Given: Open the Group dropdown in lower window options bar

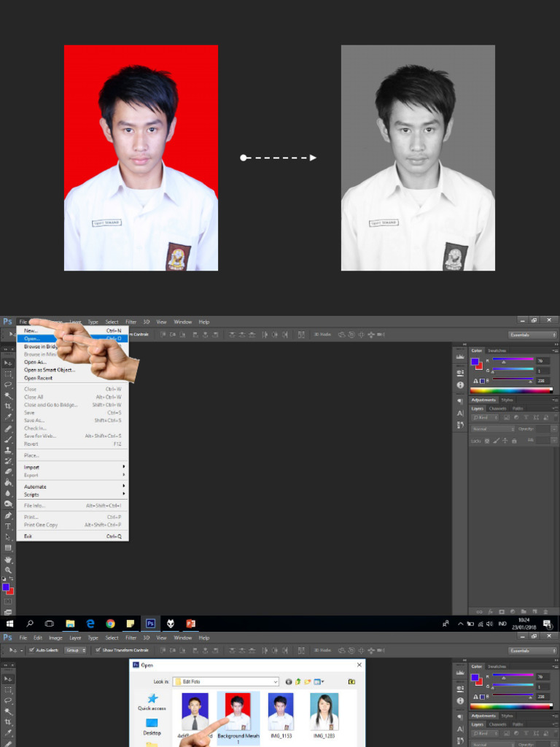Looking at the screenshot, I should [x=75, y=650].
